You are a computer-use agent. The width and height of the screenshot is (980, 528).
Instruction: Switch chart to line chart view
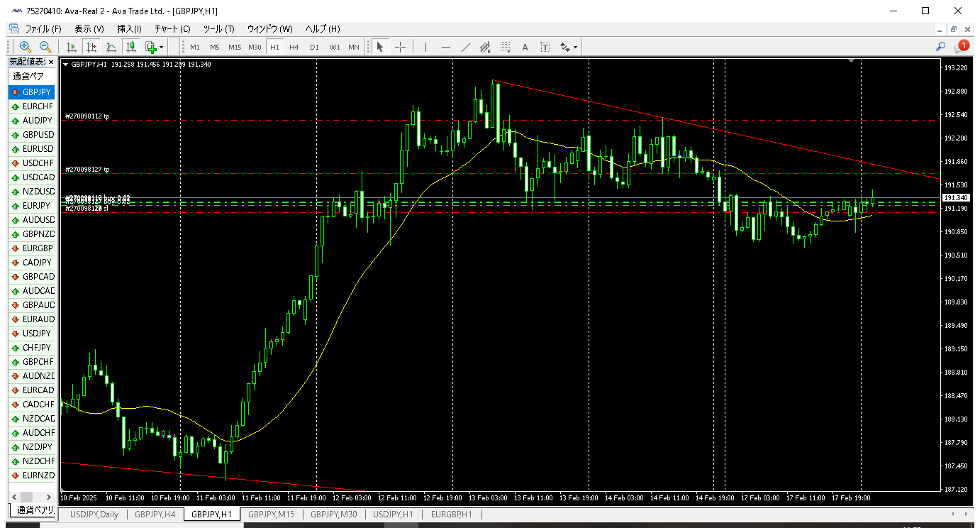[111, 47]
